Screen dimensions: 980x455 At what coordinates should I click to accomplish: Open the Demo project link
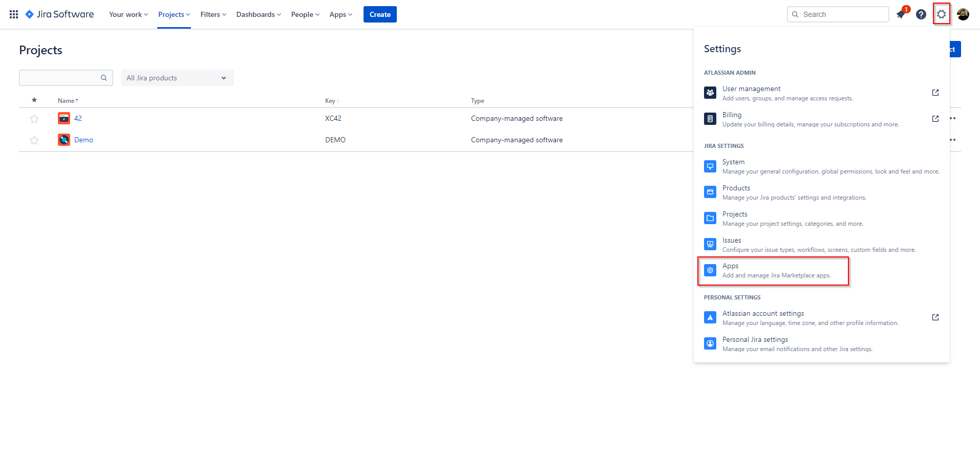(83, 140)
